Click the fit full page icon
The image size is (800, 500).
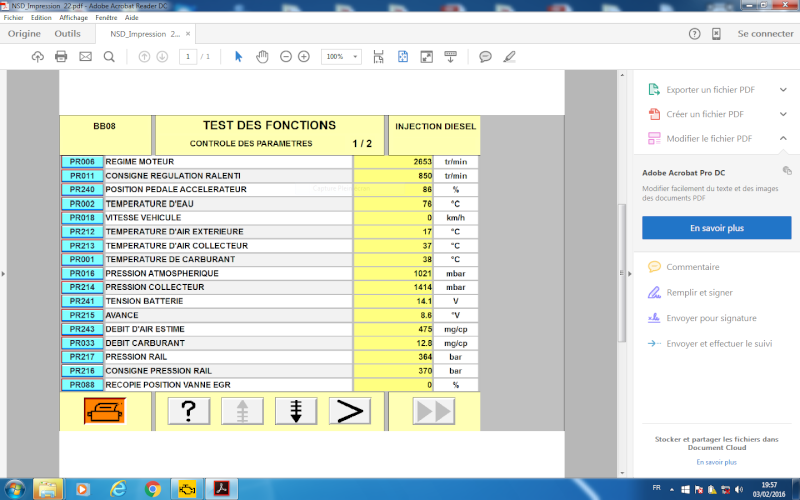pos(403,57)
